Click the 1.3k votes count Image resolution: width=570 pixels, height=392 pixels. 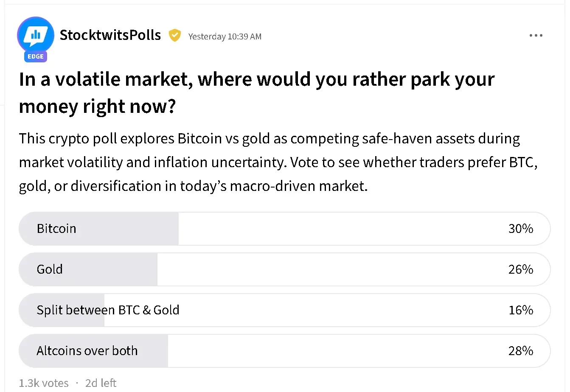click(x=44, y=383)
